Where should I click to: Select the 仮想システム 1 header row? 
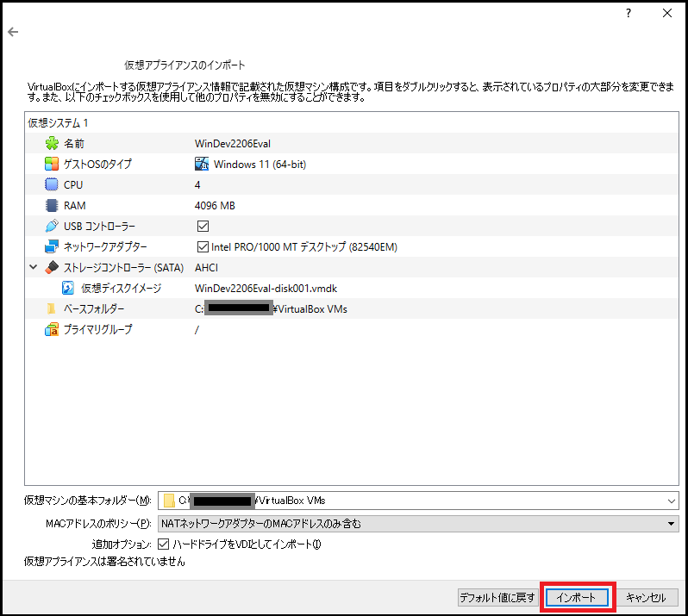(352, 122)
